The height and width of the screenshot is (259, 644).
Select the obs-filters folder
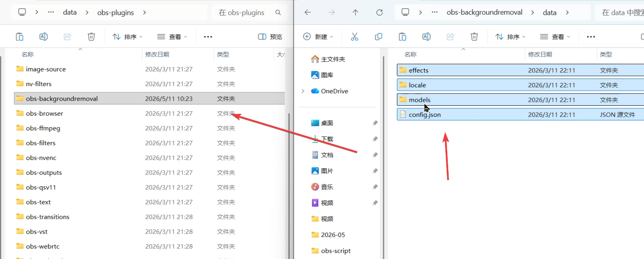coord(149,143)
